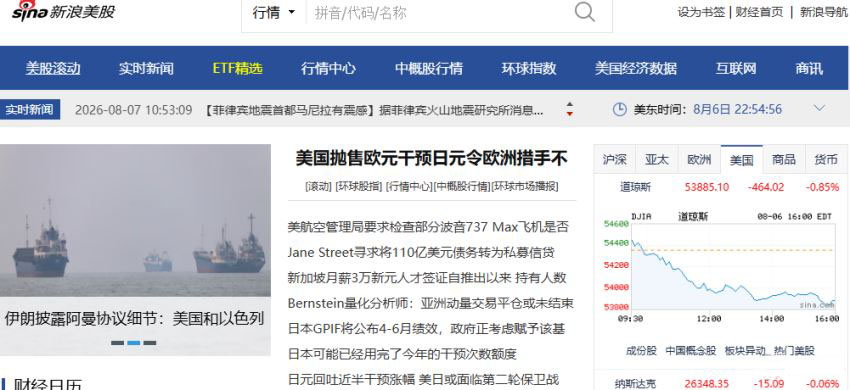Open the 日元回吐近半干预涨幅 news item

[423, 380]
